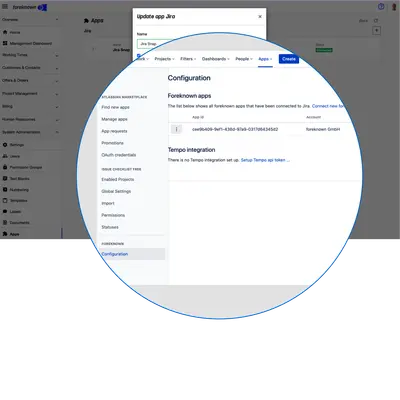Click the Back link in the Apps header

363,21
